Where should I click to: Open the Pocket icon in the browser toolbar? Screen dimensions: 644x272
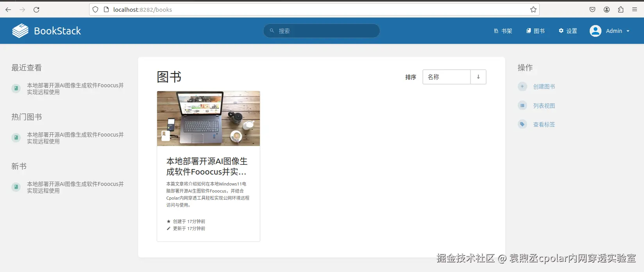coord(592,9)
